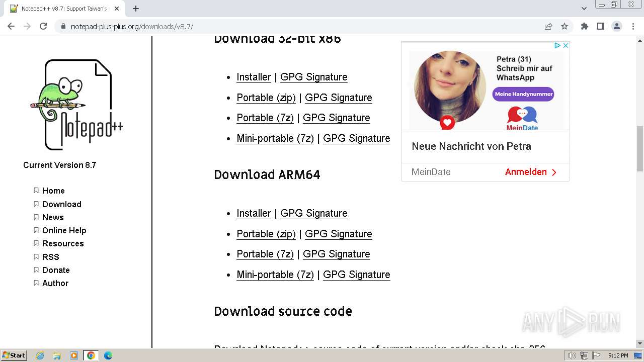Open ARM64 Portable (zip) GPG Signature
The height and width of the screenshot is (362, 644).
coord(338,234)
